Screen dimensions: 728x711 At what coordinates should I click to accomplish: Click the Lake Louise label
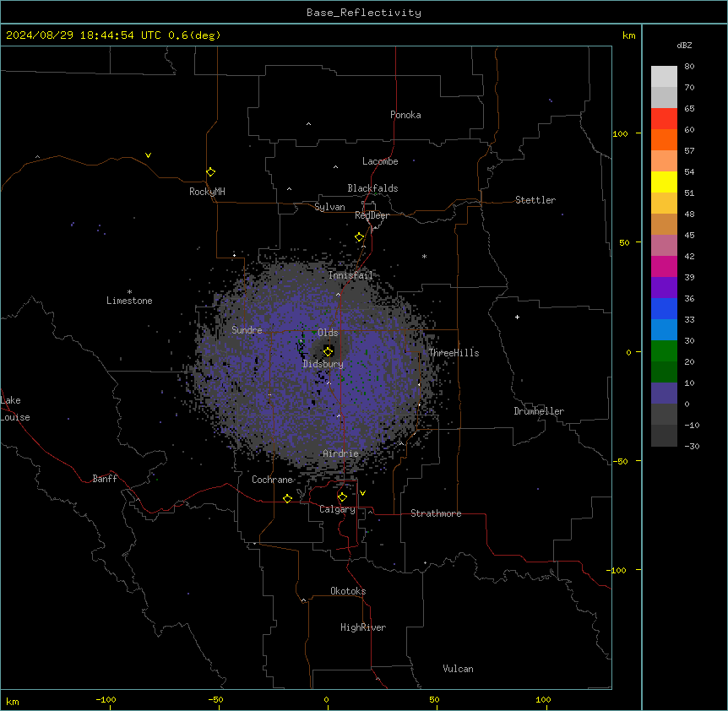coord(15,409)
